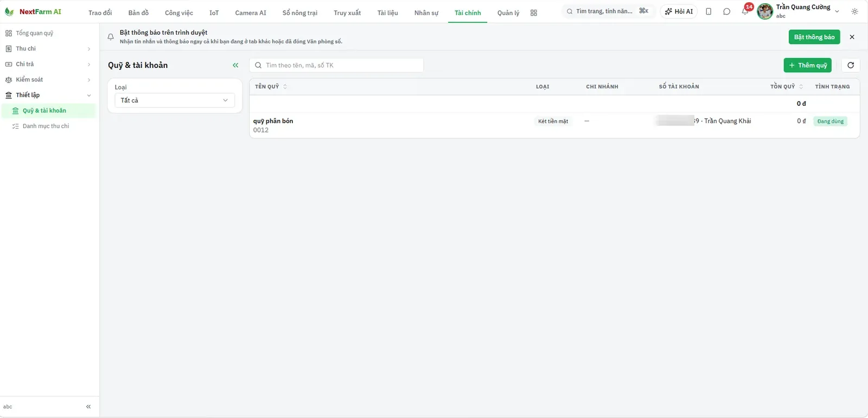868x418 pixels.
Task: Switch to the Sổ nông trại tab
Action: (300, 12)
